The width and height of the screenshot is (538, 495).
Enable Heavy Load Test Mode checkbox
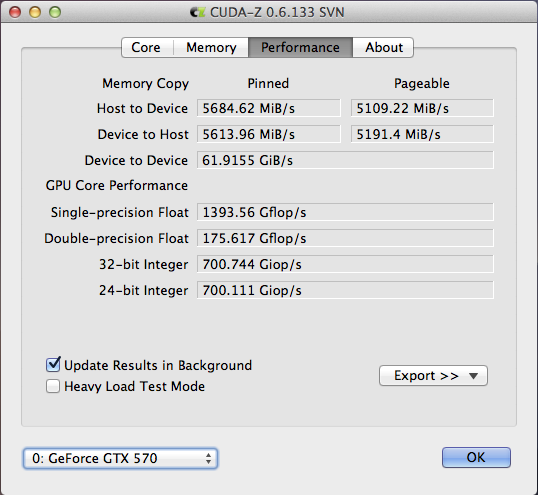[53, 386]
